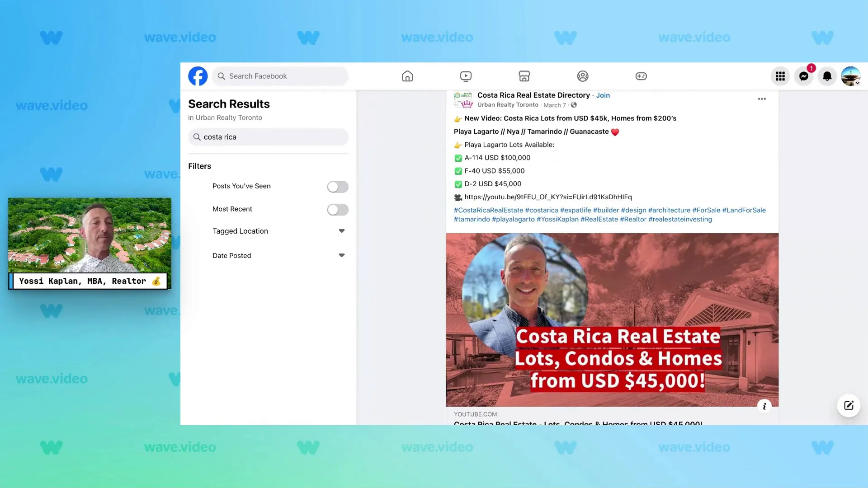
Task: Open the Costa Rica Real Estate video thumbnail
Action: click(x=612, y=320)
